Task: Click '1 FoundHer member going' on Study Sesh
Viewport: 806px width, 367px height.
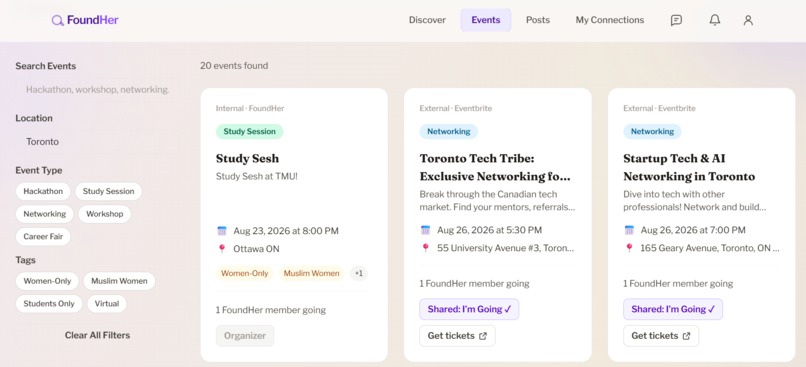Action: point(271,310)
